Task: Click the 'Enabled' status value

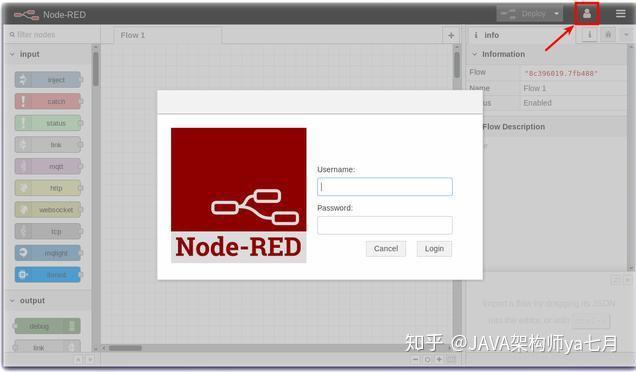Action: (x=537, y=103)
